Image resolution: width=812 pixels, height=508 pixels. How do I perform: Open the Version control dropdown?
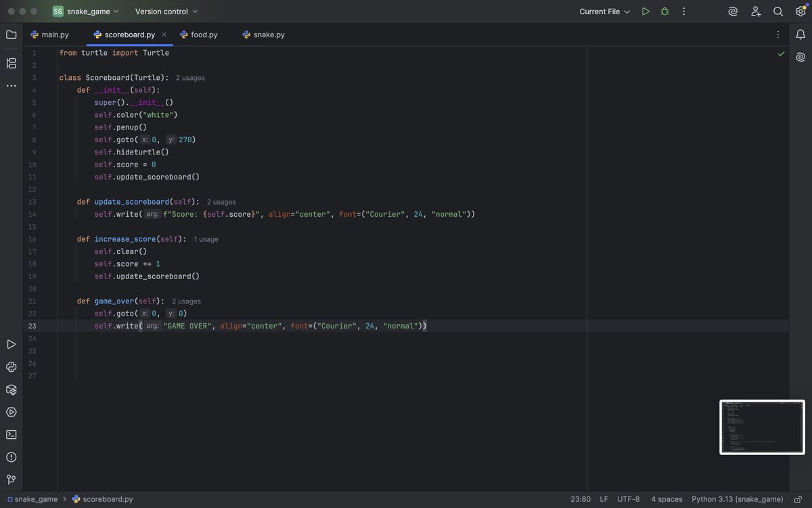166,12
